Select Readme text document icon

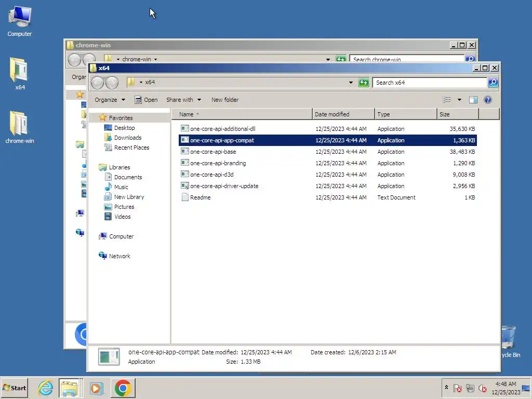click(x=184, y=197)
